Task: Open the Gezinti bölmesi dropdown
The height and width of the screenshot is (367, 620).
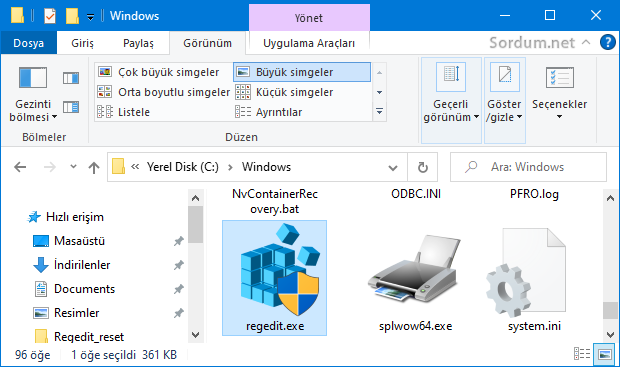Action: click(33, 94)
